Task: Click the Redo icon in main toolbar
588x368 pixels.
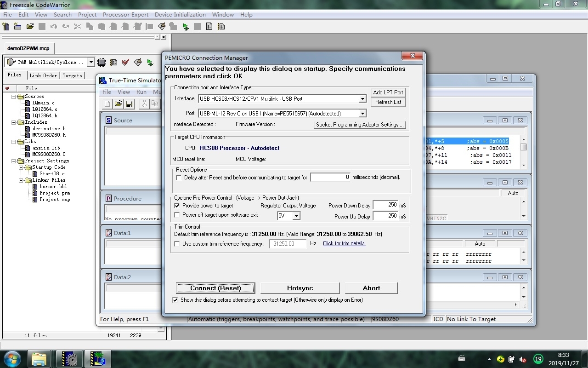Action: (x=66, y=27)
